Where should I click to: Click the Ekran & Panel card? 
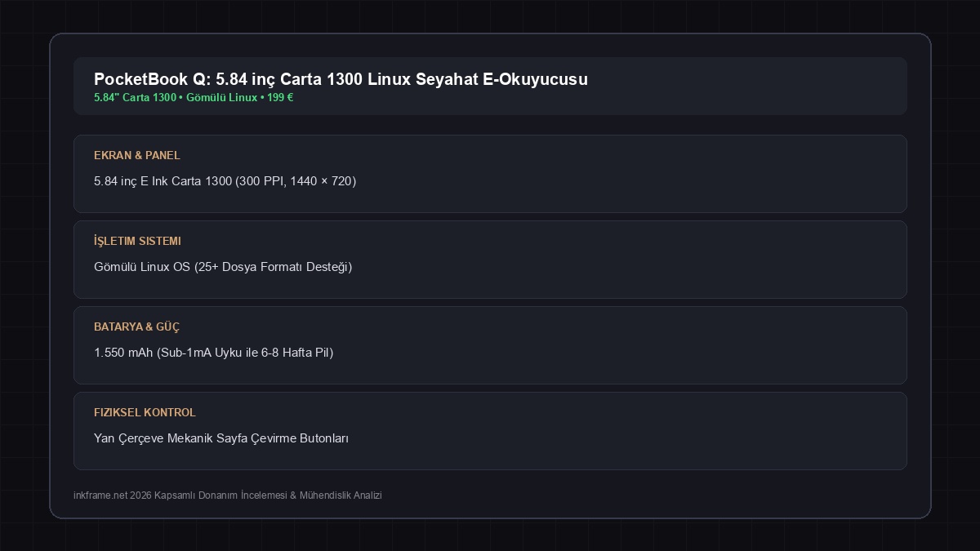[490, 174]
